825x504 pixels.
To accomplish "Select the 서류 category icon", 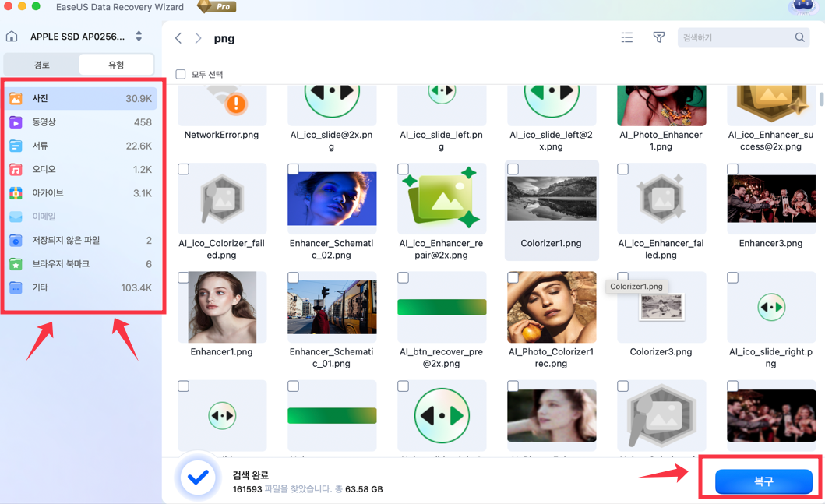I will coord(16,146).
